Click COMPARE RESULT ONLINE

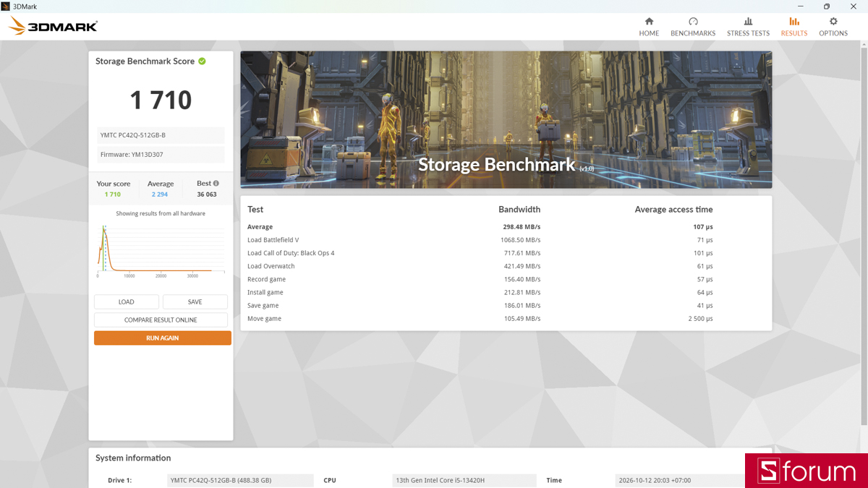click(161, 320)
